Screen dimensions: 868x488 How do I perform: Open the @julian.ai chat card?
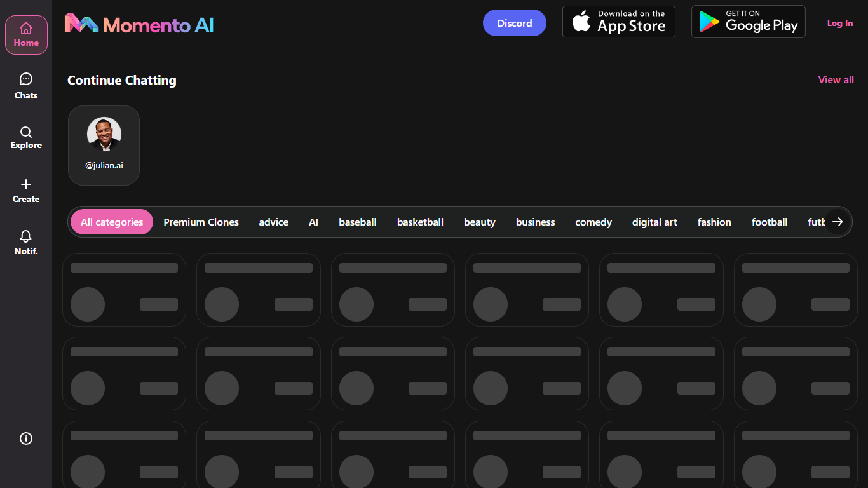[x=104, y=146]
